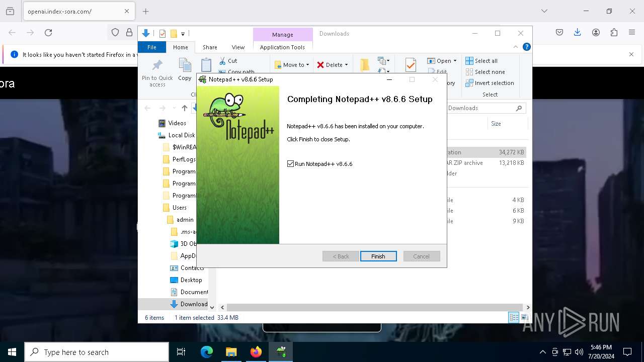The width and height of the screenshot is (644, 362).
Task: Open the Firefox hamburger menu
Action: click(632, 32)
